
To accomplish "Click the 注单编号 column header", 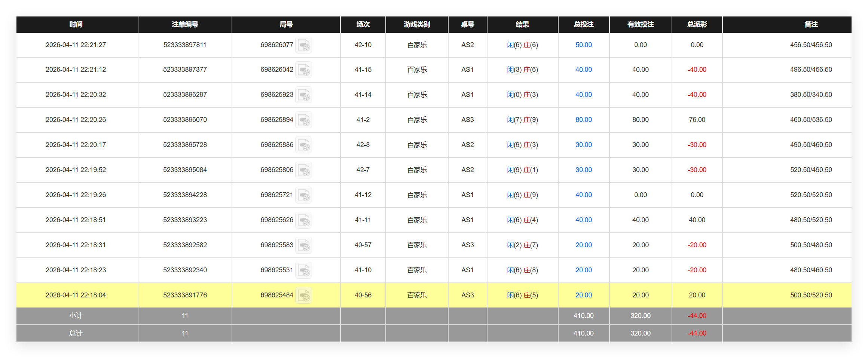I will pyautogui.click(x=185, y=24).
